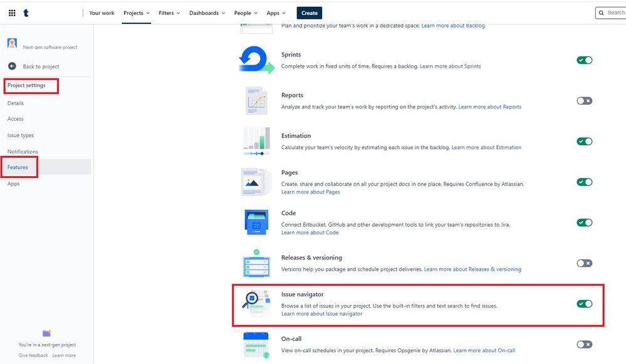Screen dimensions: 626x364
Task: Click into the Search field
Action: [x=610, y=13]
